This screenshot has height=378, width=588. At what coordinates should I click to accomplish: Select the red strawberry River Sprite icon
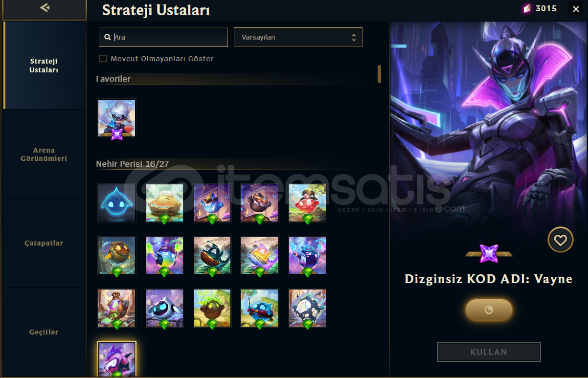(x=307, y=203)
